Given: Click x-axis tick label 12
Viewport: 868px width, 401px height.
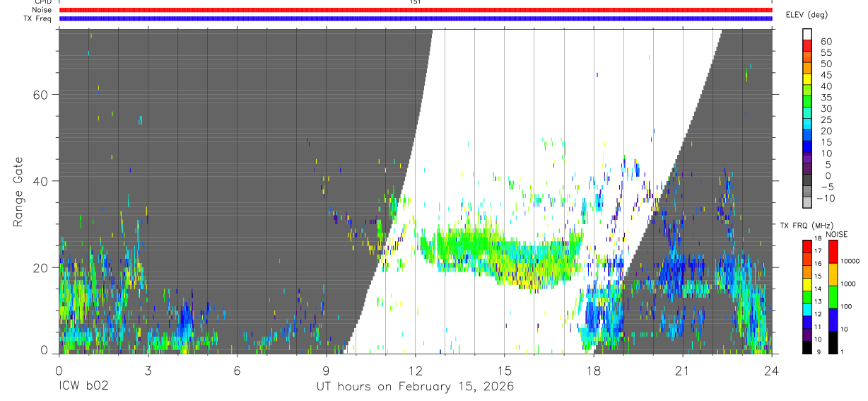Looking at the screenshot, I should pos(415,371).
